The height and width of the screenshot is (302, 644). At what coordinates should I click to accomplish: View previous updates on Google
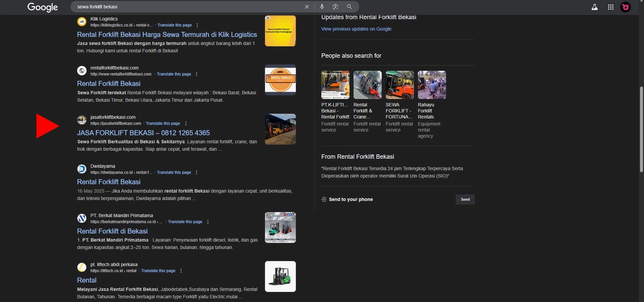pyautogui.click(x=356, y=29)
